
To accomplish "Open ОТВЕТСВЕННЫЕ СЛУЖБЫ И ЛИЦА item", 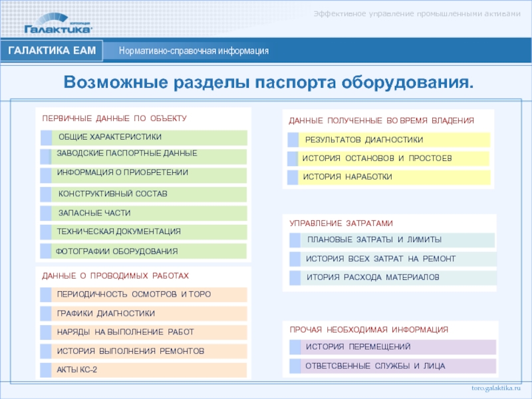I will pos(375,366).
